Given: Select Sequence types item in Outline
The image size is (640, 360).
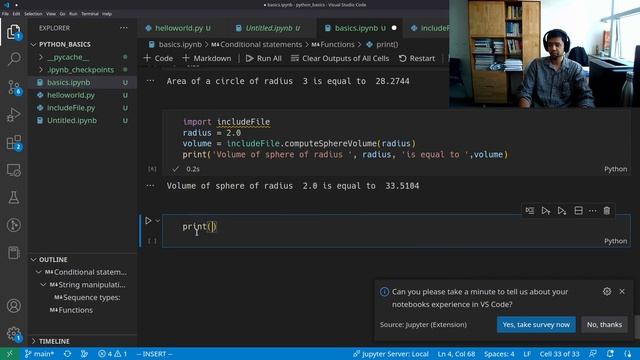Looking at the screenshot, I should pyautogui.click(x=92, y=298).
